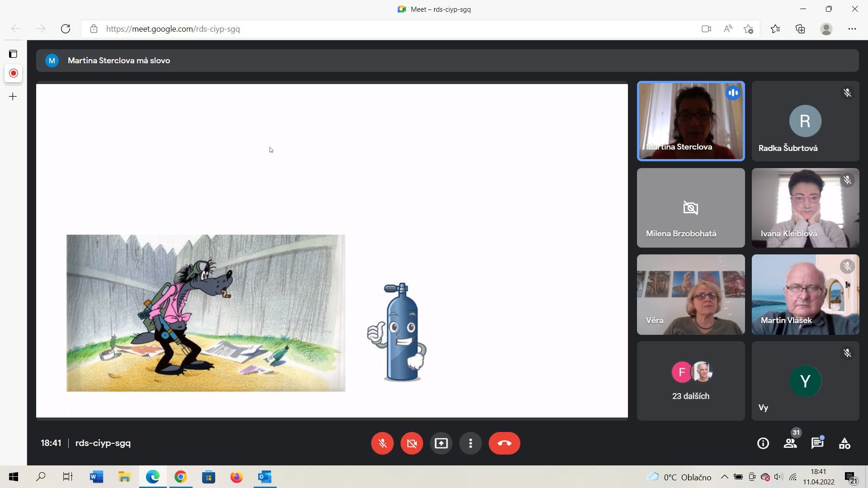The width and height of the screenshot is (868, 488).
Task: Open the present screen button
Action: [x=441, y=443]
